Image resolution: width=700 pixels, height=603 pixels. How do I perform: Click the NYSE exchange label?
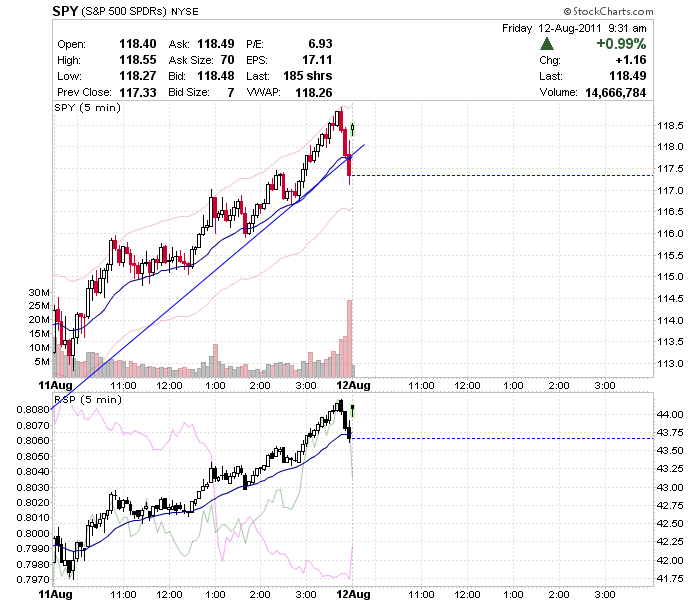[x=185, y=12]
